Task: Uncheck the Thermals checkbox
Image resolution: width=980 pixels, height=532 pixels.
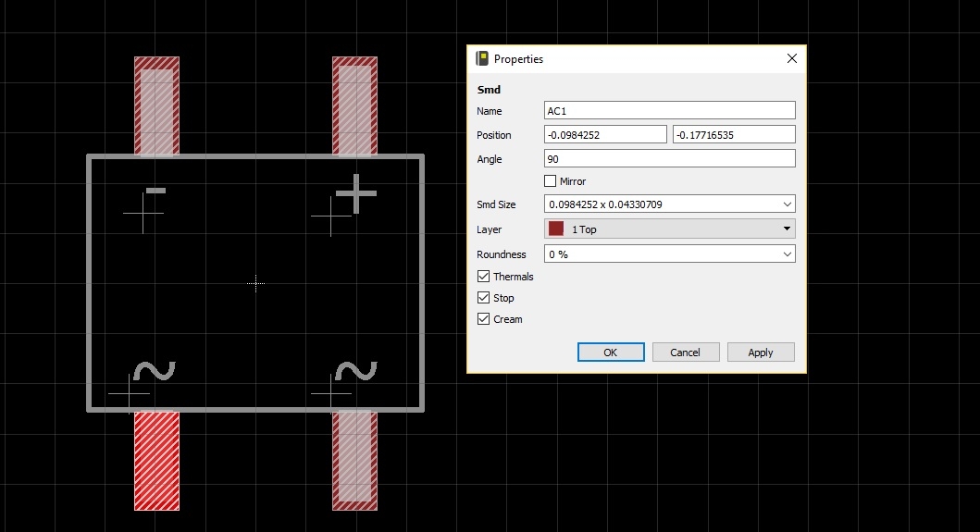Action: click(483, 277)
